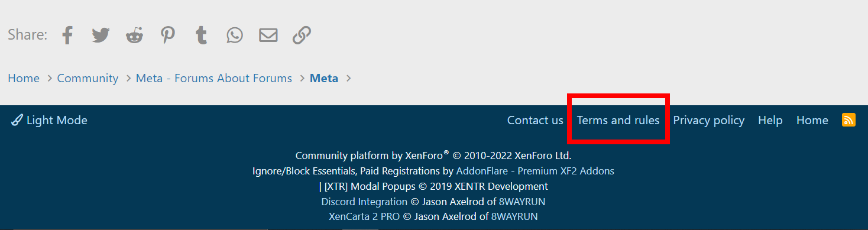The height and width of the screenshot is (230, 868).
Task: Open the Discord Integration link
Action: pos(364,202)
